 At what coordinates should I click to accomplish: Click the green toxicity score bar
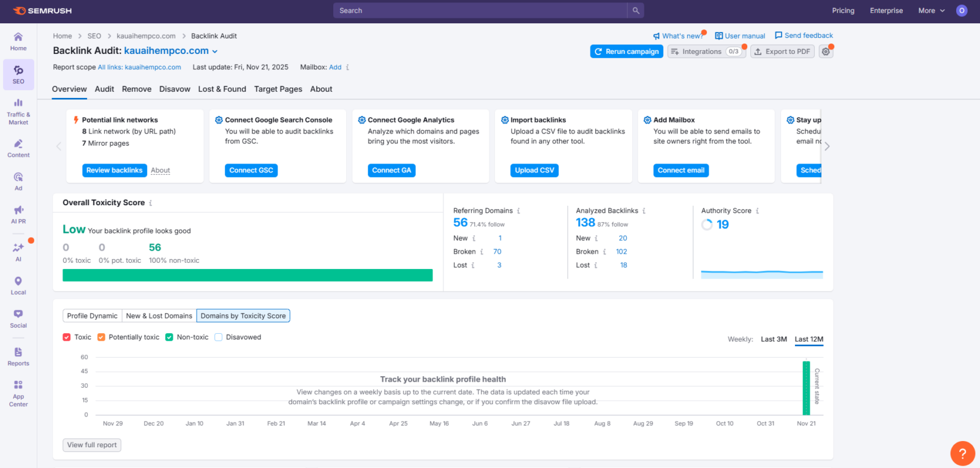(247, 275)
